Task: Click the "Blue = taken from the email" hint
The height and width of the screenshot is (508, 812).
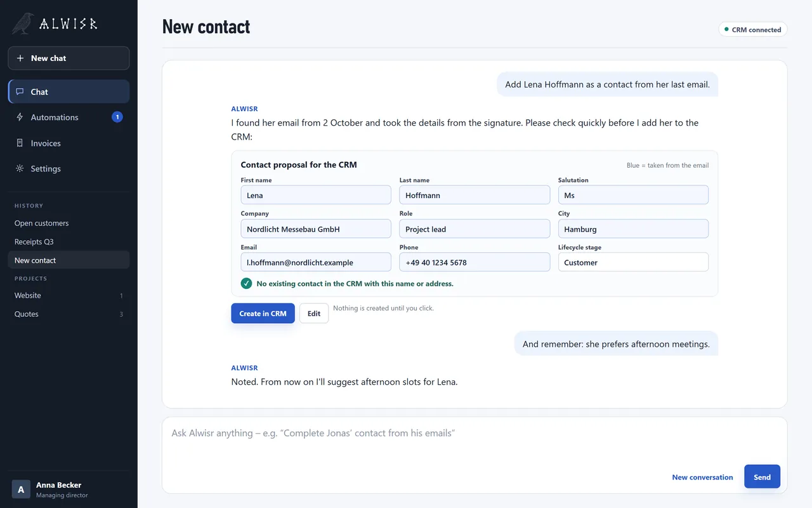Action: [667, 166]
